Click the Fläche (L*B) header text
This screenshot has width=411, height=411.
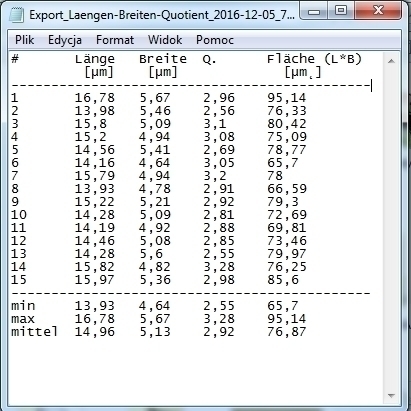(314, 59)
